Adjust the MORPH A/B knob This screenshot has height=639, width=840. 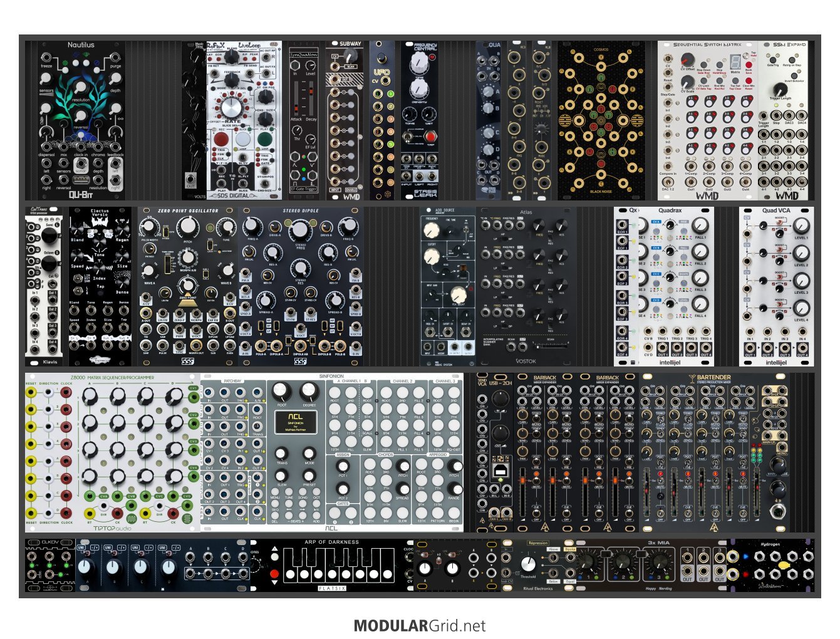[x=188, y=257]
